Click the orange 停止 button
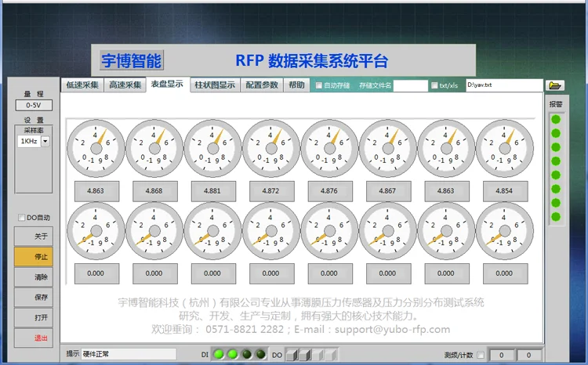Viewport: 588px width, 365px height. (34, 257)
